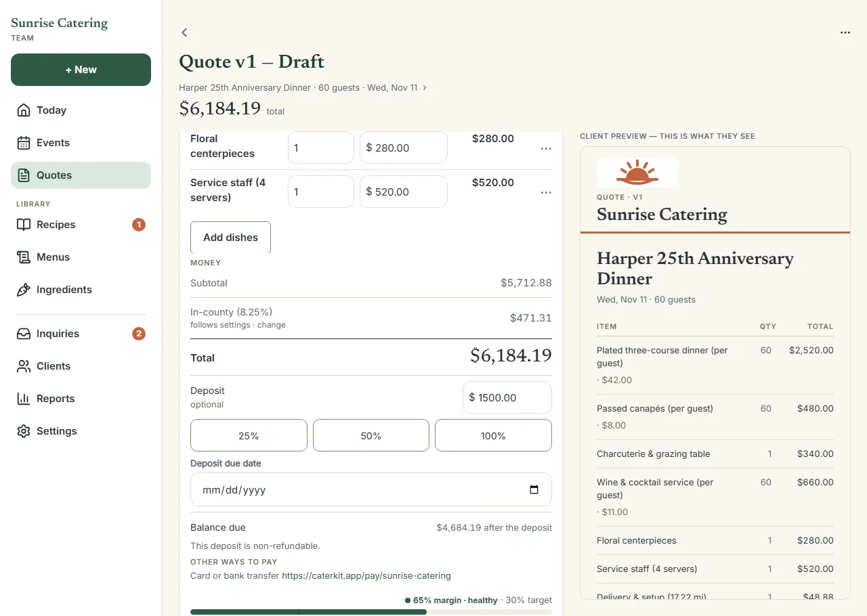Open options for Service staff row
The height and width of the screenshot is (616, 867).
(546, 193)
